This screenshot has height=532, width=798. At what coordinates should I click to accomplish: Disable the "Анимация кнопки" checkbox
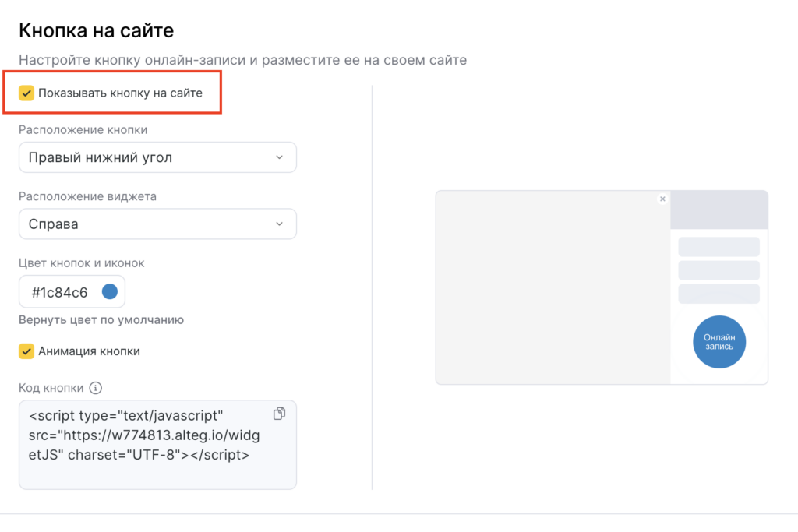[26, 351]
